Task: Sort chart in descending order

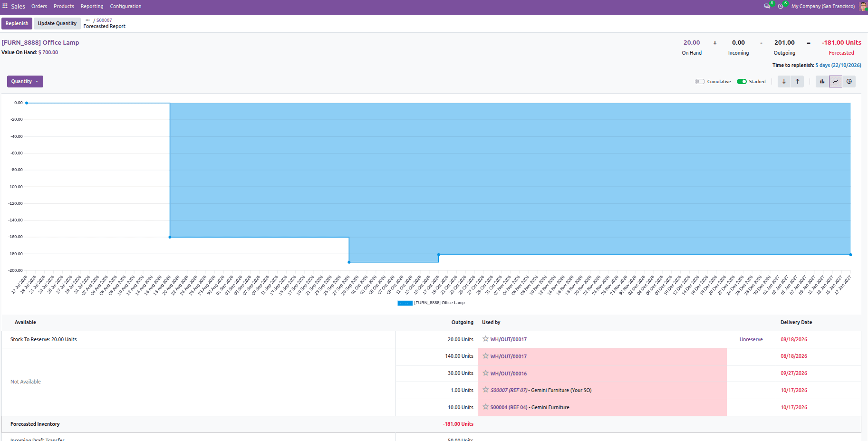Action: [x=784, y=81]
